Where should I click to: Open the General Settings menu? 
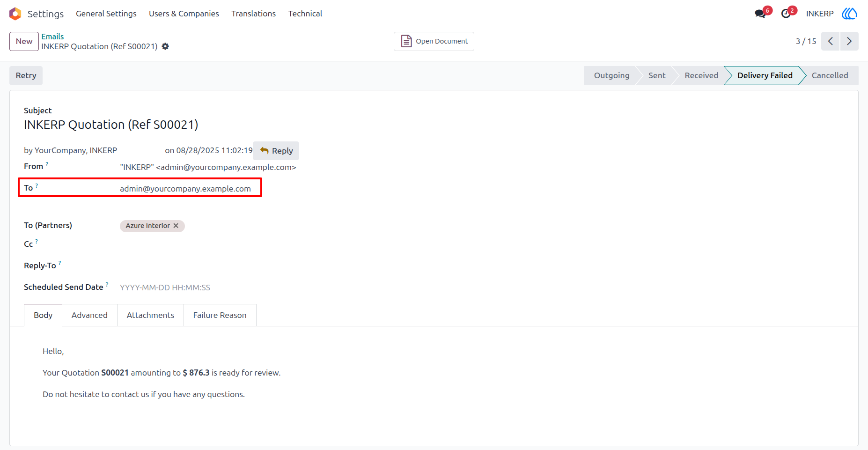(106, 14)
